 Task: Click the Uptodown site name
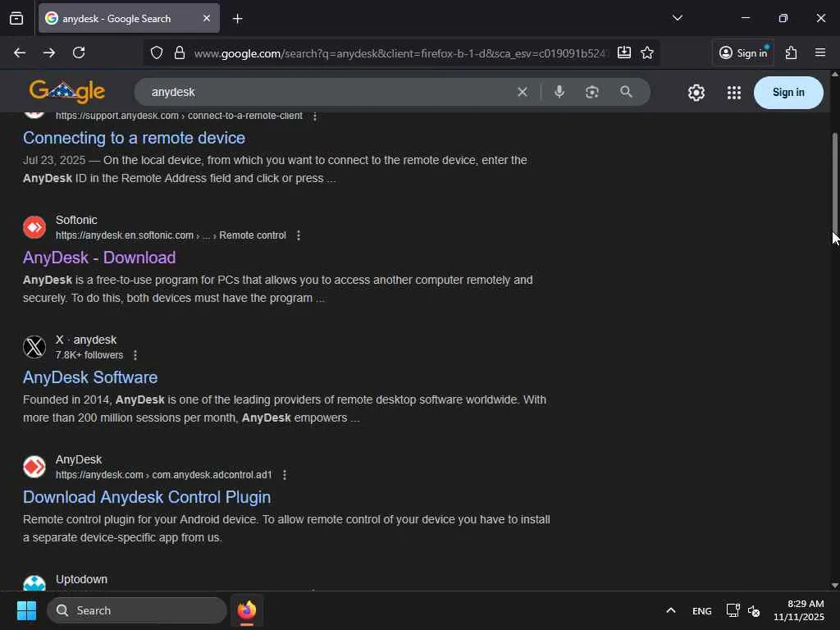pos(81,580)
